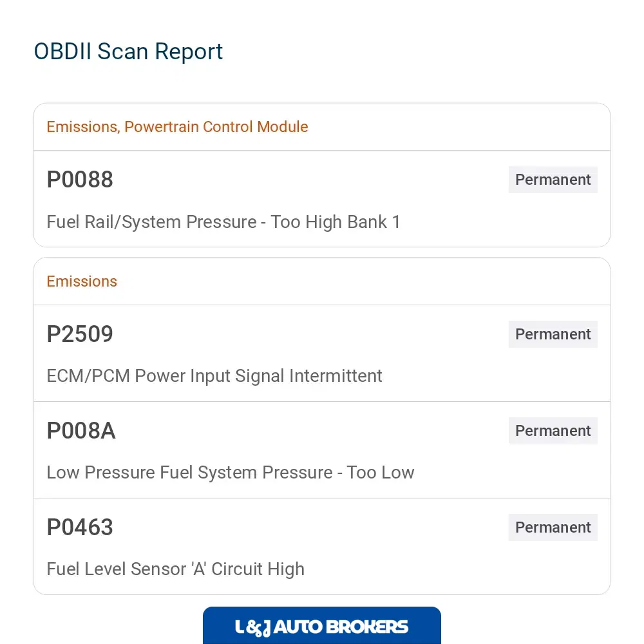Select the Emissions section header
The image size is (644, 644).
[x=82, y=281]
